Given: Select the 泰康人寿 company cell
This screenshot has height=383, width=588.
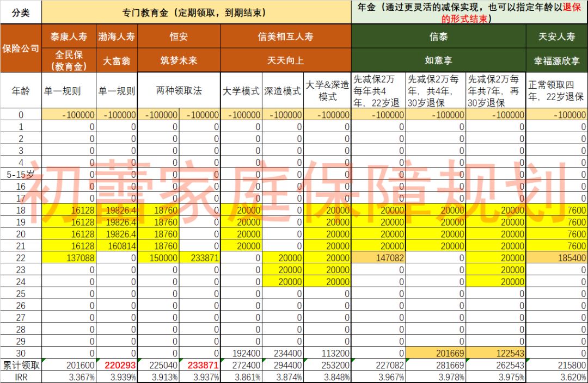Looking at the screenshot, I should click(69, 36).
